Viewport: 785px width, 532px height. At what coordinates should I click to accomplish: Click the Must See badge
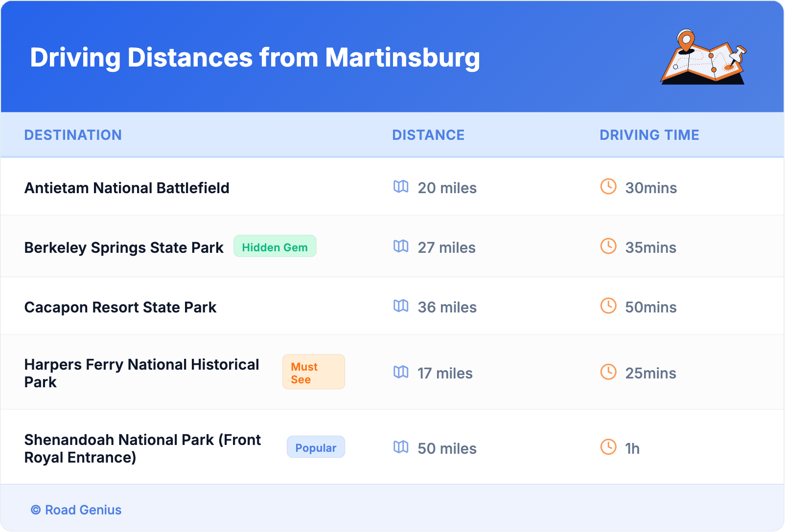point(313,372)
